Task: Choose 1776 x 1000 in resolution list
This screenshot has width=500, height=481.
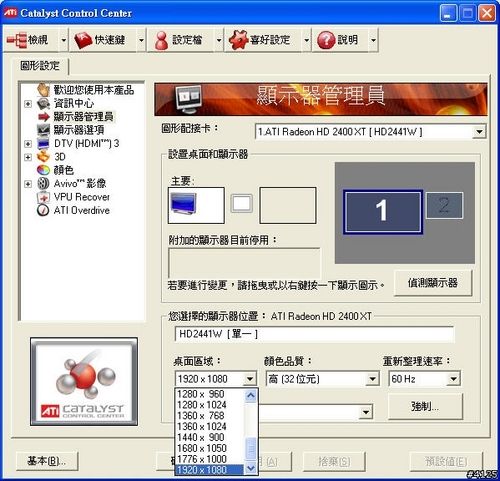Action: coord(210,459)
